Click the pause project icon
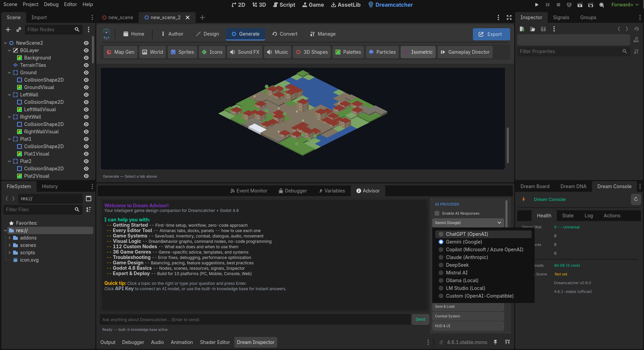This screenshot has height=350, width=644. (x=547, y=5)
